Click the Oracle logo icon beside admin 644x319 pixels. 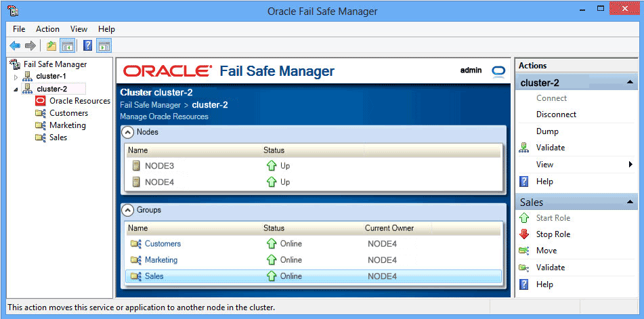coord(498,70)
